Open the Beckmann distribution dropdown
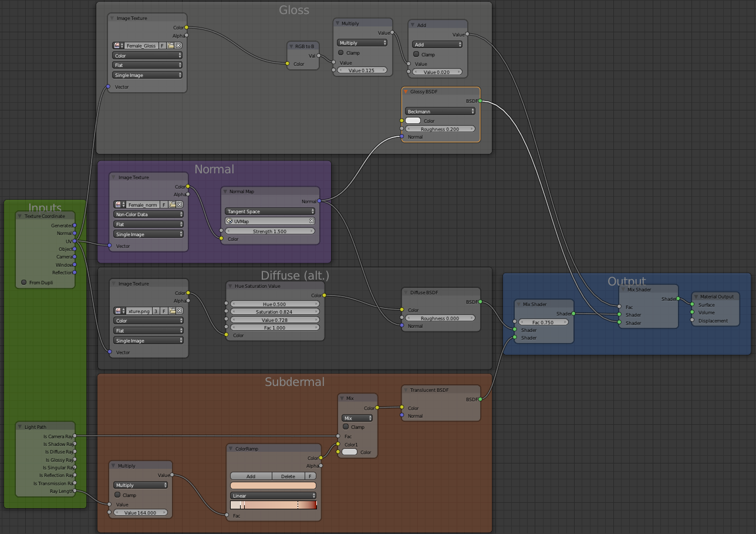Image resolution: width=756 pixels, height=534 pixels. (x=440, y=111)
